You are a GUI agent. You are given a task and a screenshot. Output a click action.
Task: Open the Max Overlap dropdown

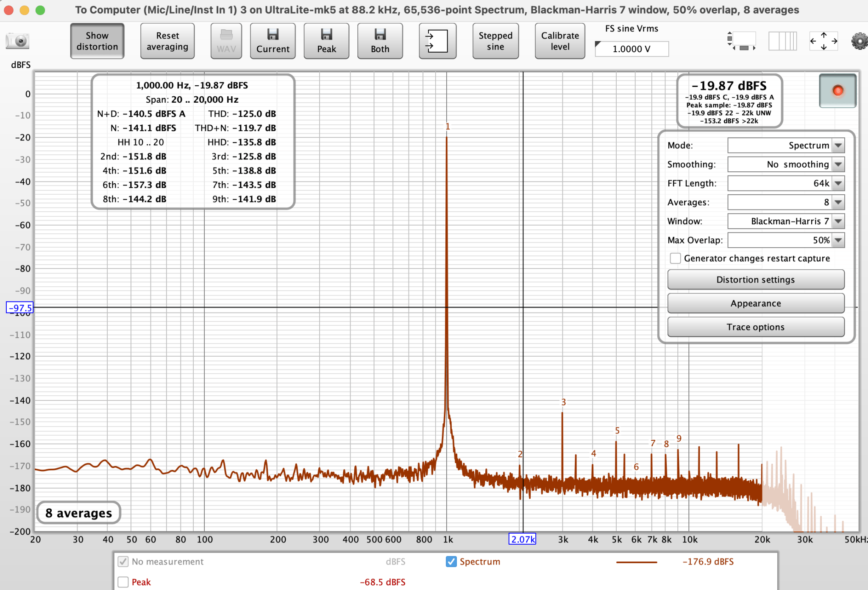coord(786,240)
